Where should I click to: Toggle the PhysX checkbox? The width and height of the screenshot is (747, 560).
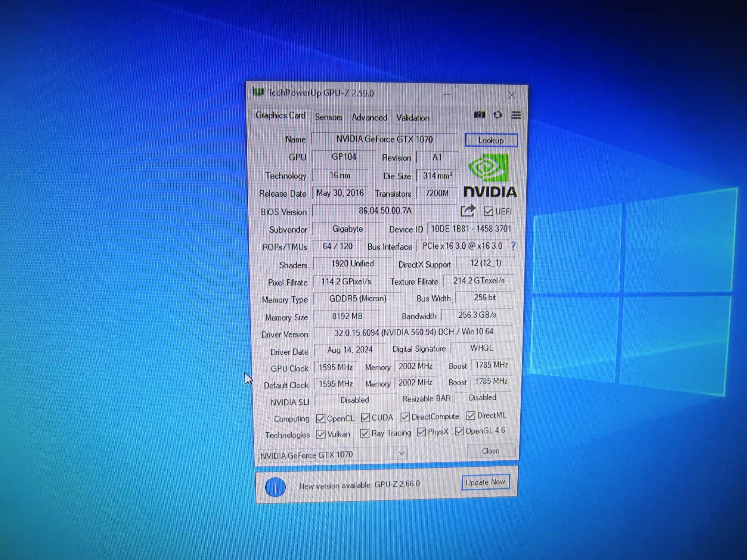(x=421, y=432)
